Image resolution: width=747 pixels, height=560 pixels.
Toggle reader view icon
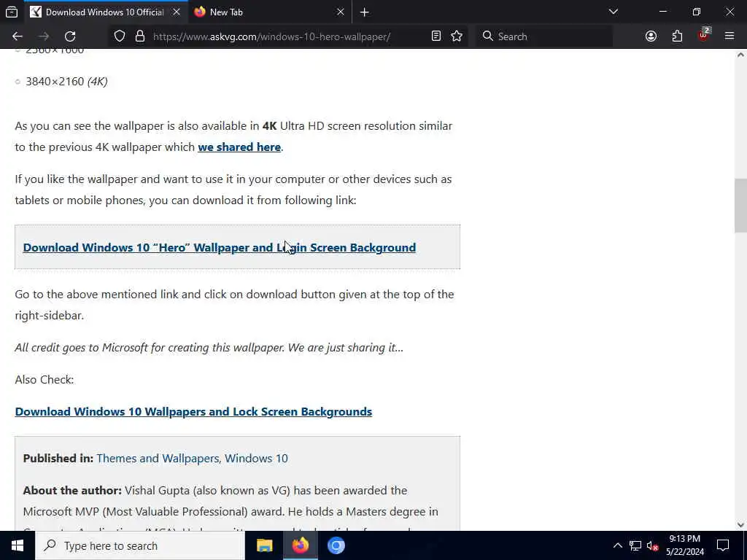click(x=436, y=36)
